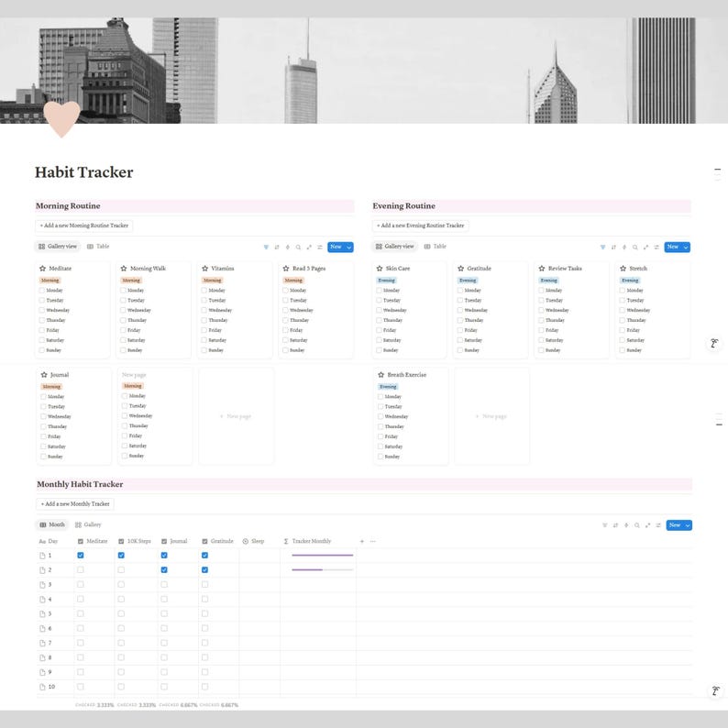Screen dimensions: 728x728
Task: Expand arrow on Monthly Tracker New button
Action: tap(688, 525)
